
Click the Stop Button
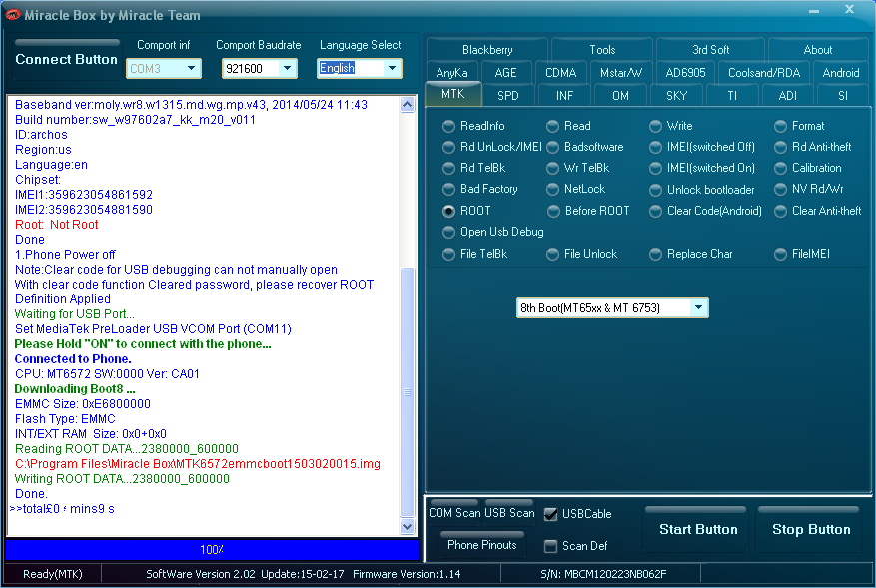point(811,529)
